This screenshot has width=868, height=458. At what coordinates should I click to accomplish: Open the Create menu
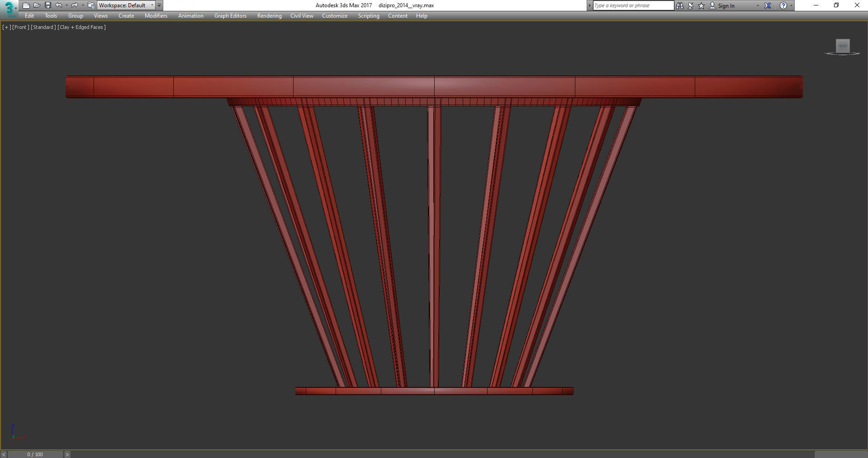pyautogui.click(x=126, y=16)
